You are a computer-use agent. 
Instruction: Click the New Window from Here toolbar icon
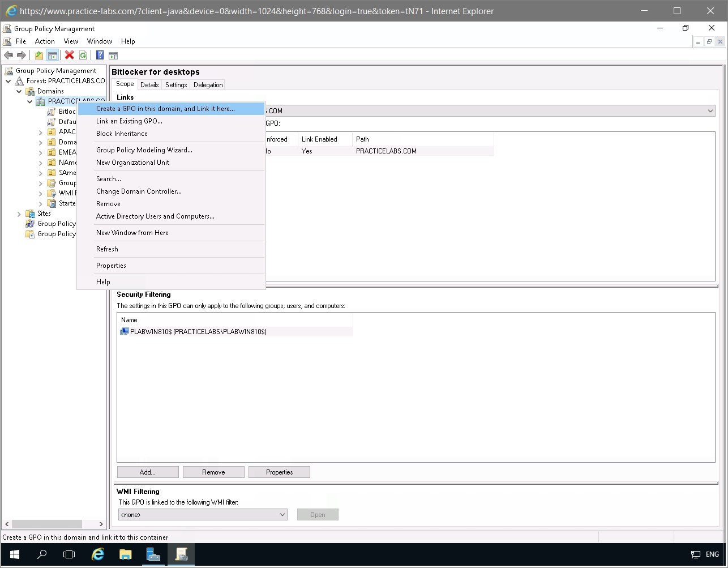[113, 55]
